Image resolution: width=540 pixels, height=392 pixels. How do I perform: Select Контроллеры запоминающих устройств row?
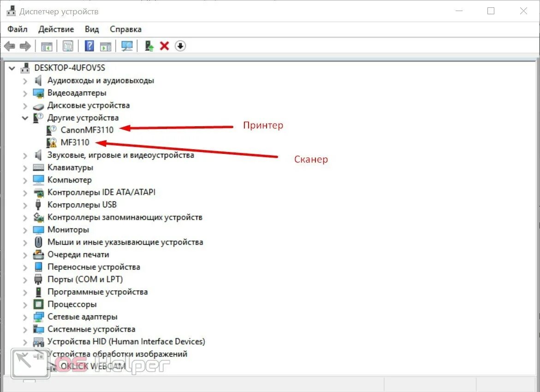(125, 217)
